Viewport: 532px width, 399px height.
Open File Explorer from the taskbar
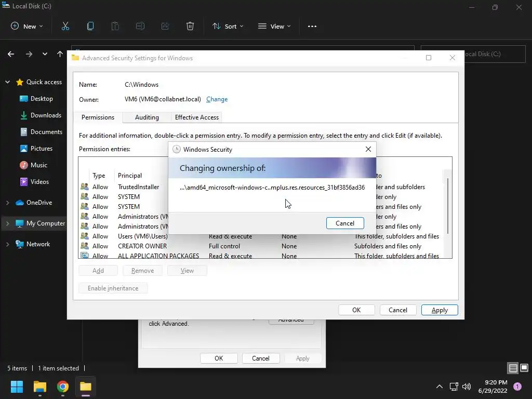39,387
